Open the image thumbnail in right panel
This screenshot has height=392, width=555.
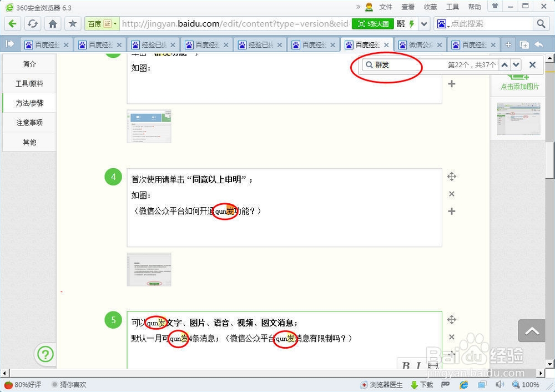point(518,119)
